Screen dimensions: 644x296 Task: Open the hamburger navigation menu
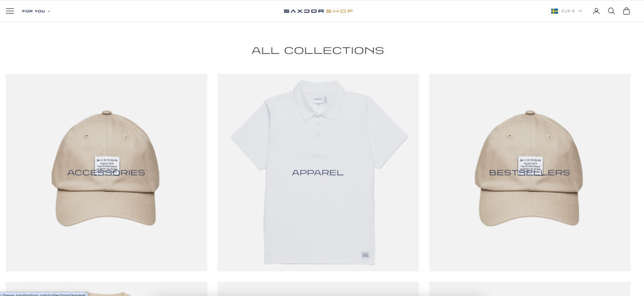[x=10, y=11]
